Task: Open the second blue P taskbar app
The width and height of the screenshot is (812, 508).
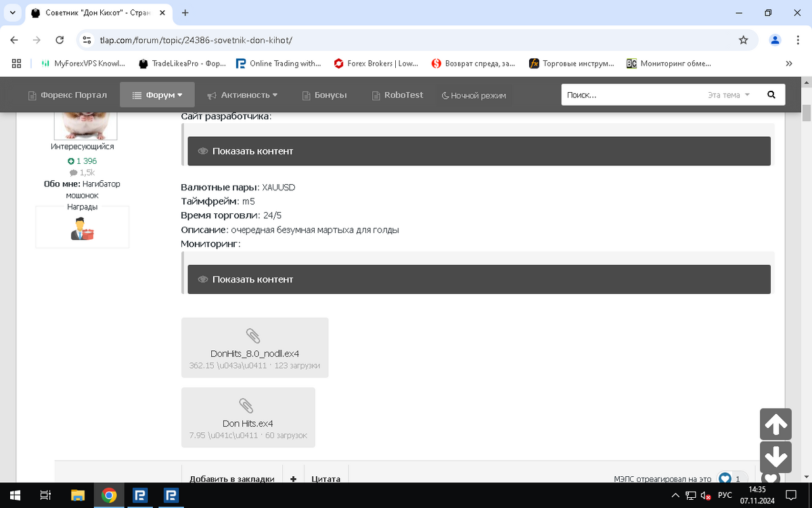Action: pyautogui.click(x=171, y=495)
